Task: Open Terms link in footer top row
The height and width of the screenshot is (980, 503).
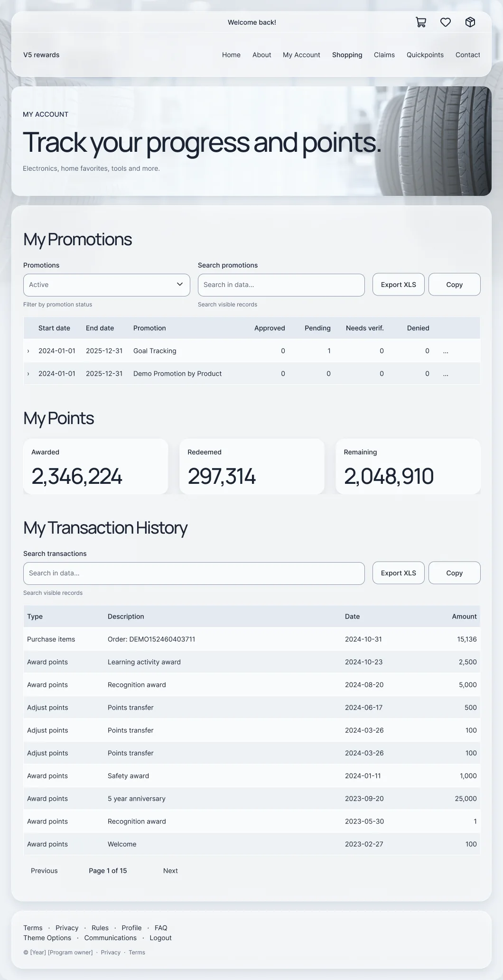Action: 33,928
